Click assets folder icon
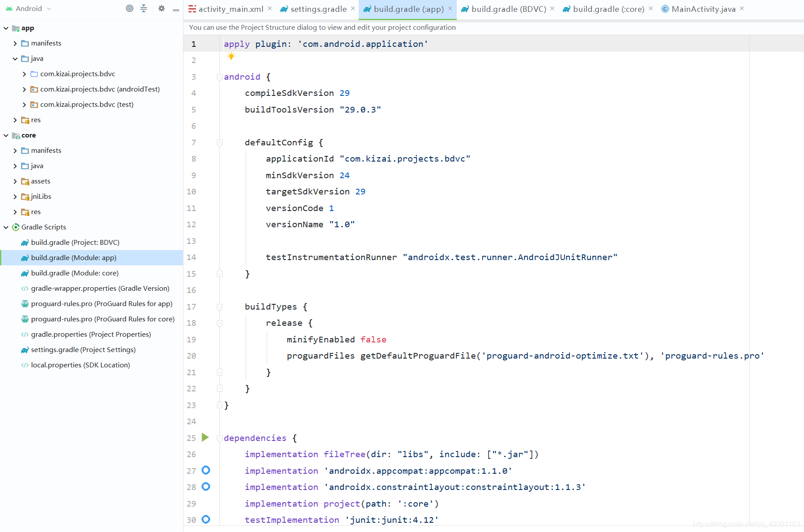Viewport: 804px width, 532px height. 25,181
